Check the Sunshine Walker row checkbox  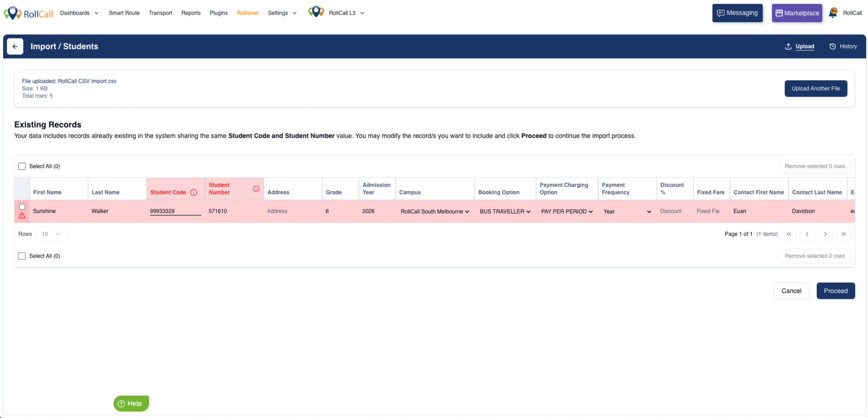(x=22, y=207)
